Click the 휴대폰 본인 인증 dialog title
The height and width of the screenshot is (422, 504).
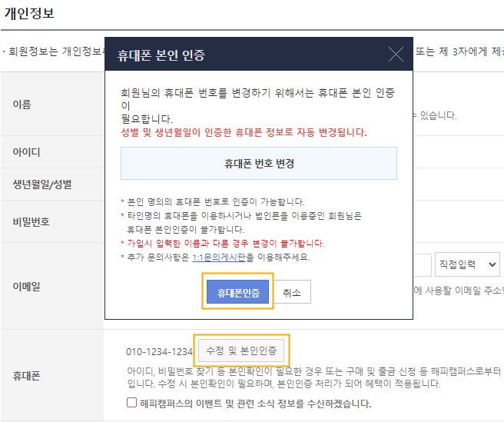click(161, 55)
